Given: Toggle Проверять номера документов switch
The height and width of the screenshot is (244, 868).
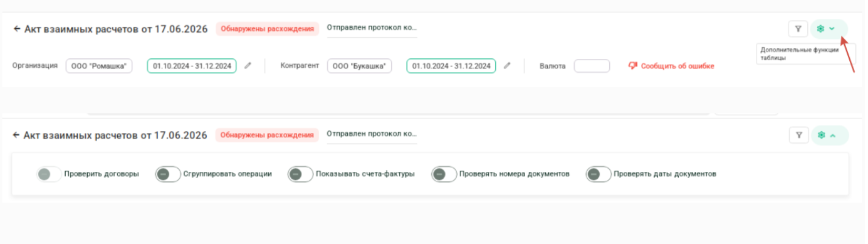Looking at the screenshot, I should tap(444, 174).
